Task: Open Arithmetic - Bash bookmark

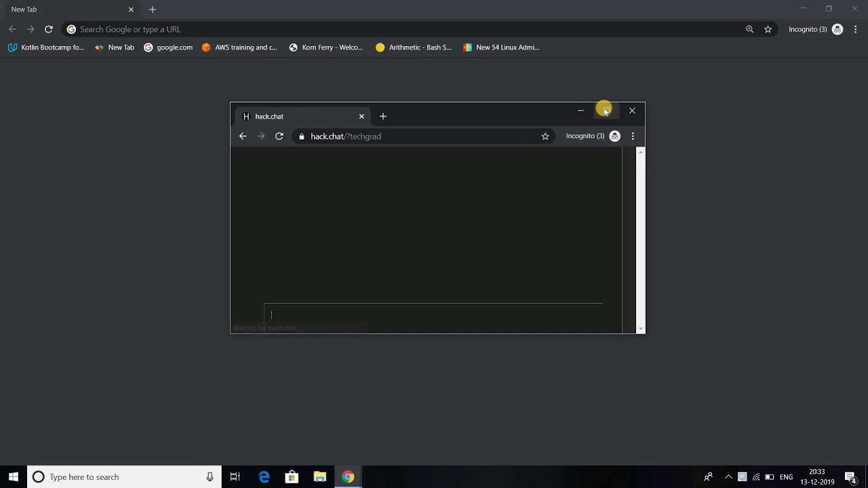Action: pos(413,47)
